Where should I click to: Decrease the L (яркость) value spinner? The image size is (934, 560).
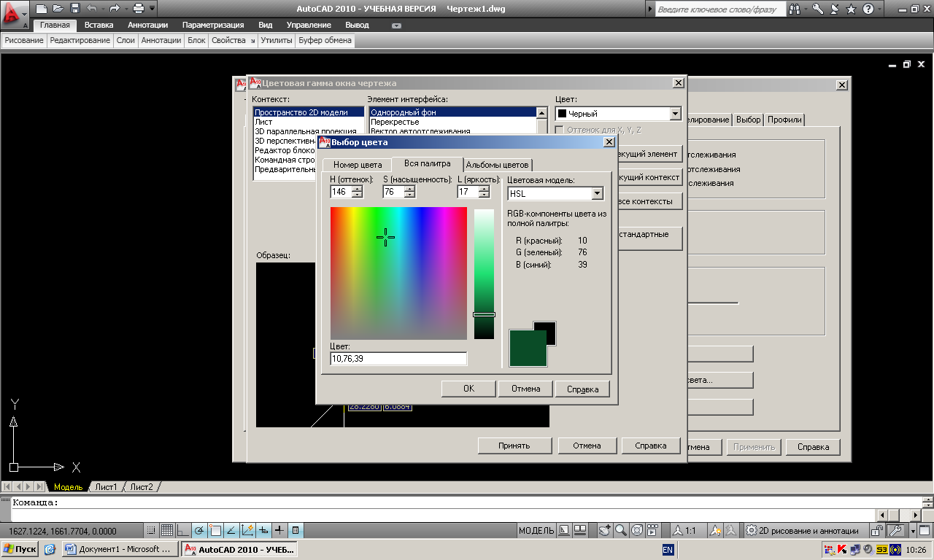[x=484, y=195]
